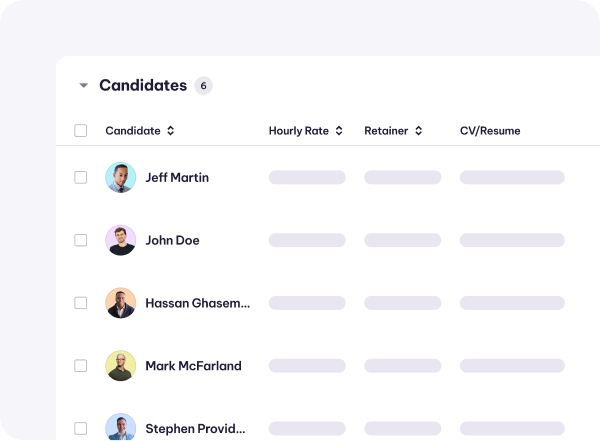The image size is (600, 441).
Task: Sort by Retainer column arrows
Action: tap(419, 131)
